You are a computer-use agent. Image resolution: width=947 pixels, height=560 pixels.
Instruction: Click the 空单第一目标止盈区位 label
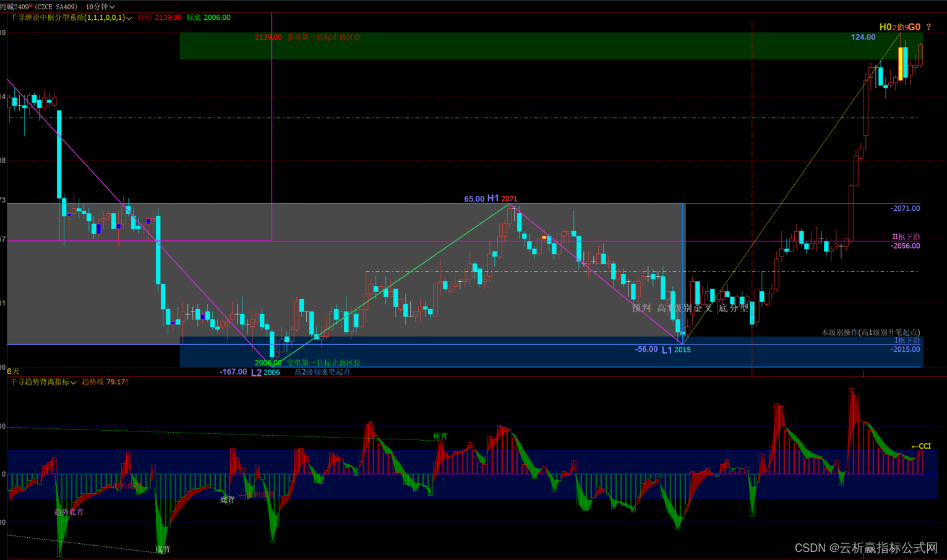[324, 363]
